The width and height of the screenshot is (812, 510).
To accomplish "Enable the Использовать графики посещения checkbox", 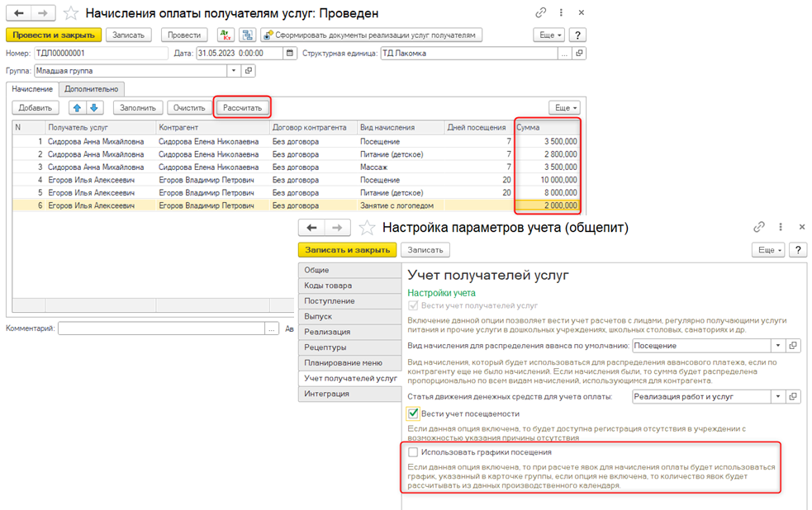I will [x=414, y=452].
